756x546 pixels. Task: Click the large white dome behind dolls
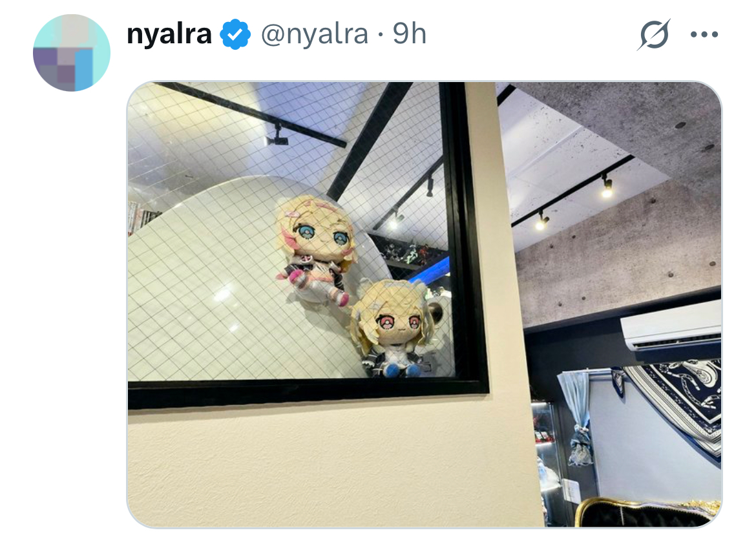tap(251, 280)
